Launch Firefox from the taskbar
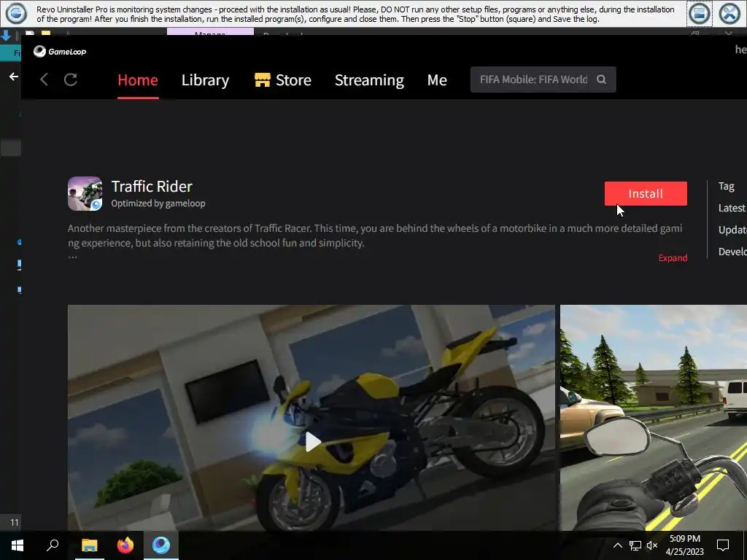Image resolution: width=747 pixels, height=560 pixels. [x=125, y=545]
